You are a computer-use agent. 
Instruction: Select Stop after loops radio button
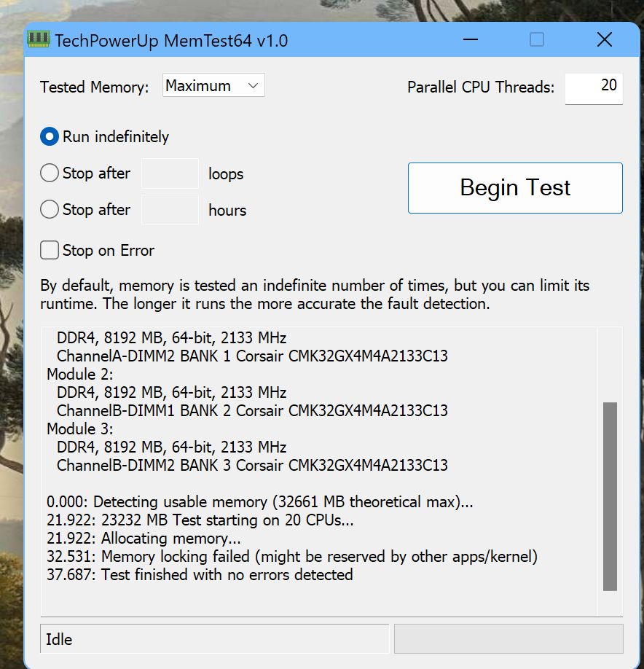tap(50, 173)
